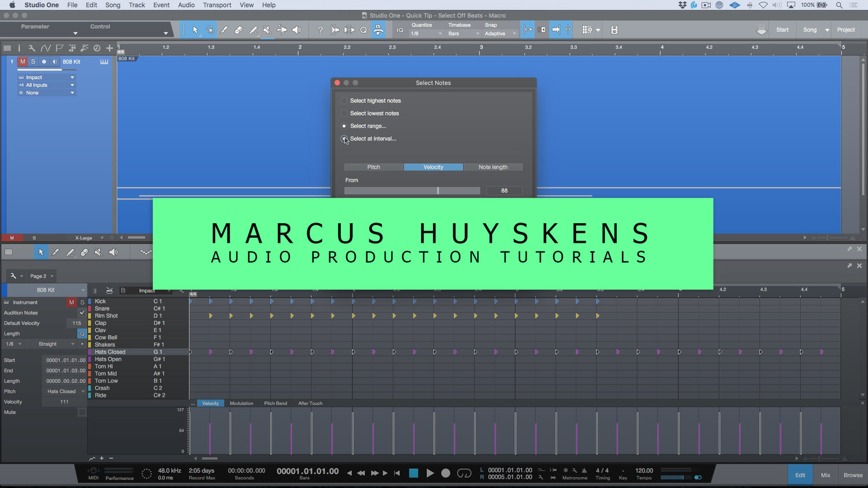Viewport: 868px width, 488px height.
Task: Click the Start page button
Action: 782,29
